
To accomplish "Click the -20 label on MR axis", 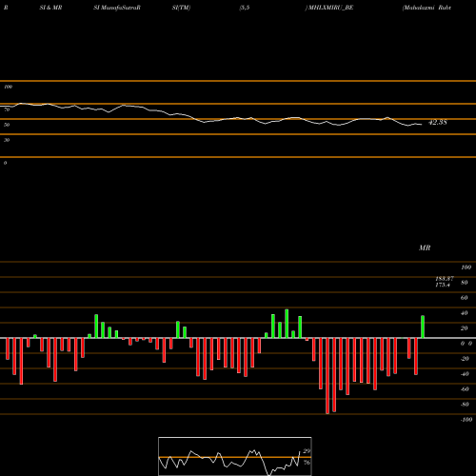I will 465,359.
